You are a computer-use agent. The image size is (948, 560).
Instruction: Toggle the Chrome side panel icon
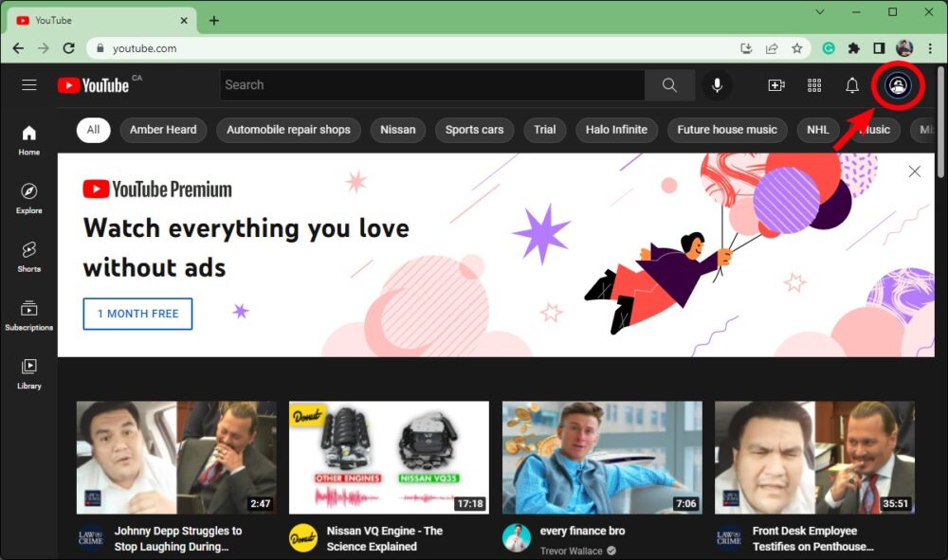(879, 48)
